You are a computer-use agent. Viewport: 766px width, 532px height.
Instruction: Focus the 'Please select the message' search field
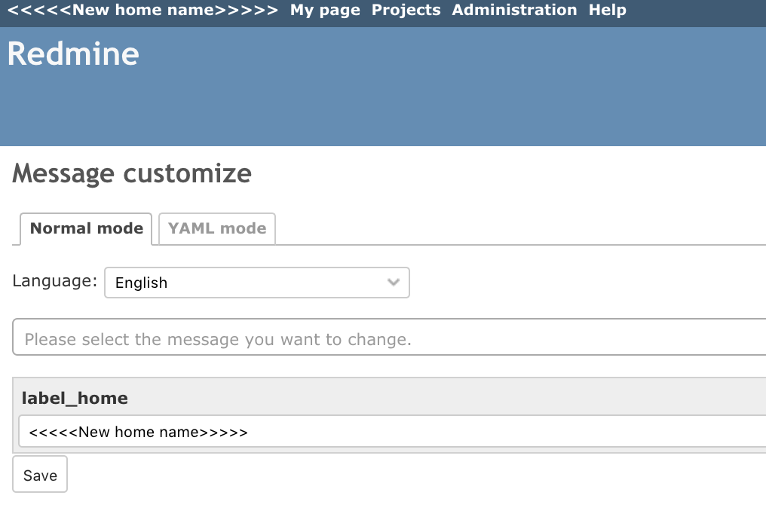click(x=390, y=338)
